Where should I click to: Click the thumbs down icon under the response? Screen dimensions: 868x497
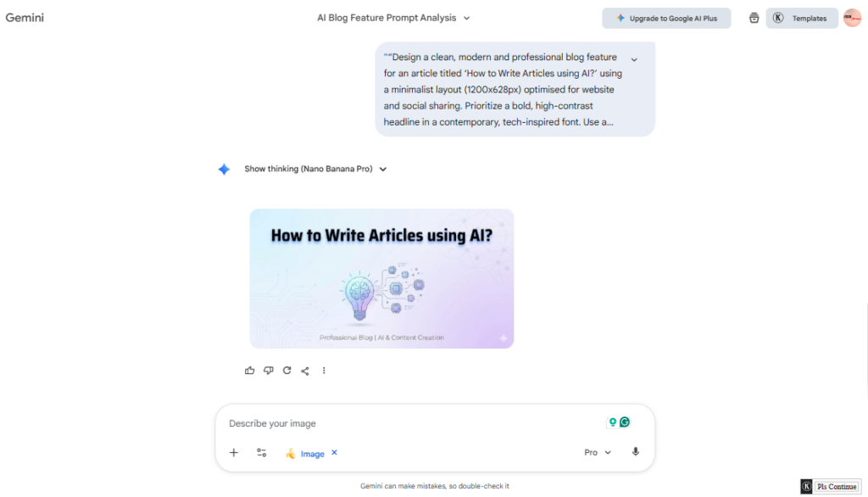[268, 371]
